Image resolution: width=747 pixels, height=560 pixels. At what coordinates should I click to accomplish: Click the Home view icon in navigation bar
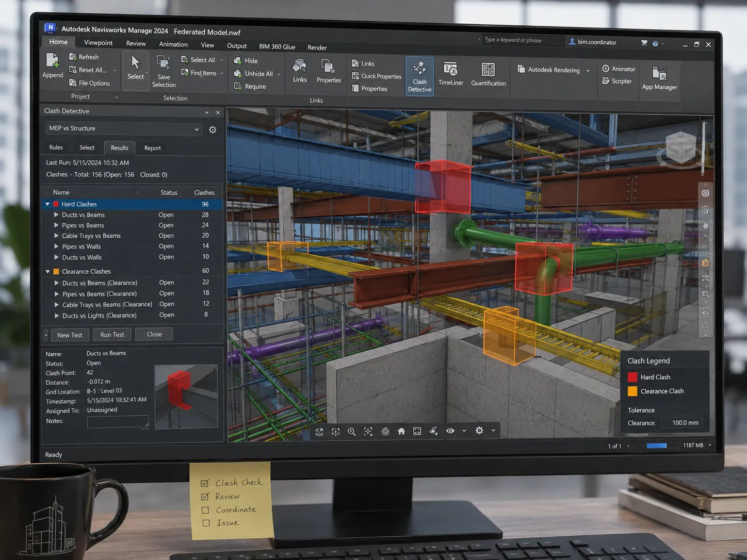pyautogui.click(x=401, y=431)
